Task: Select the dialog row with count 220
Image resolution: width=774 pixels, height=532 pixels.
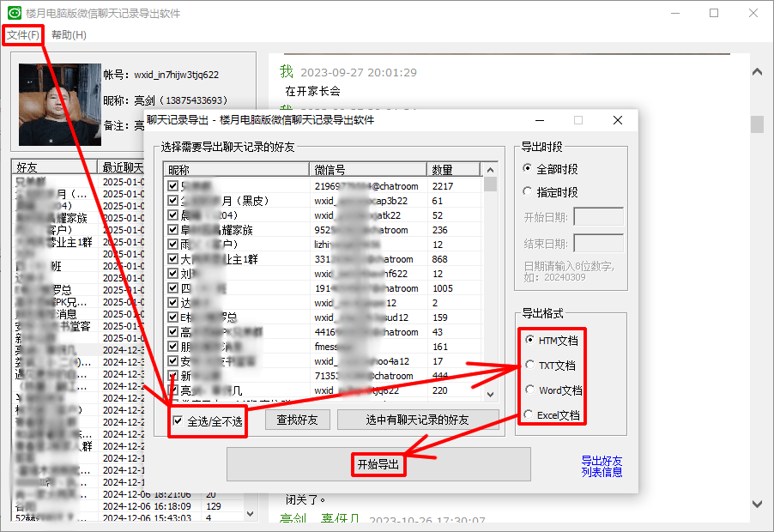Action: [324, 390]
